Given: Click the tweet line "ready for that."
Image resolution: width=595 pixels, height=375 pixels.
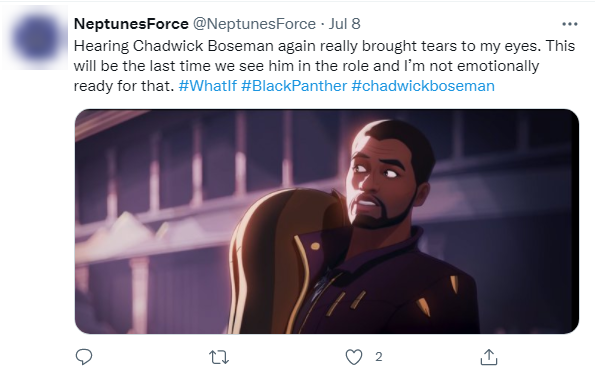Looking at the screenshot, I should click(x=124, y=86).
